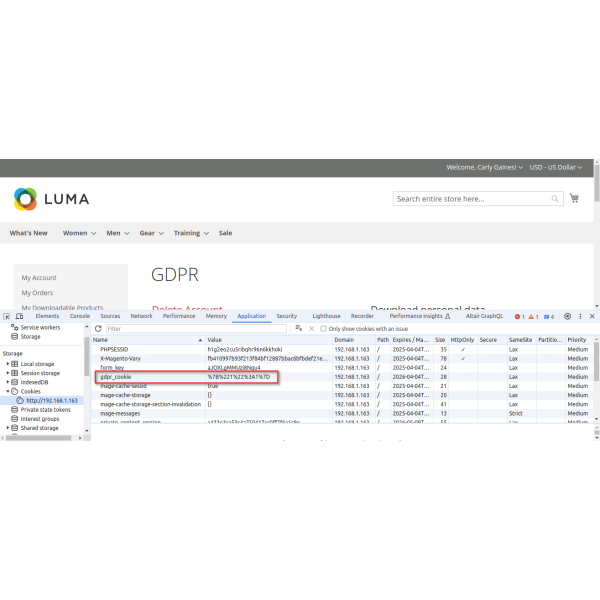600x600 pixels.
Task: Open the Sale link in navigation
Action: pyautogui.click(x=225, y=233)
